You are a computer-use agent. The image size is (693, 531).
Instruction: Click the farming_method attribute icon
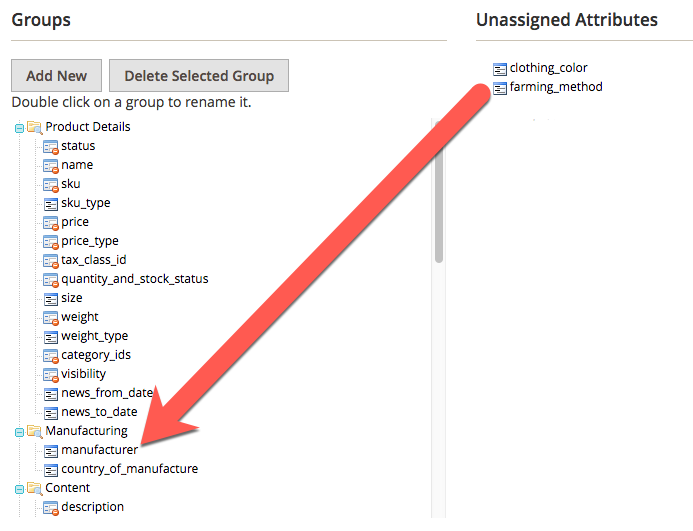click(x=500, y=87)
